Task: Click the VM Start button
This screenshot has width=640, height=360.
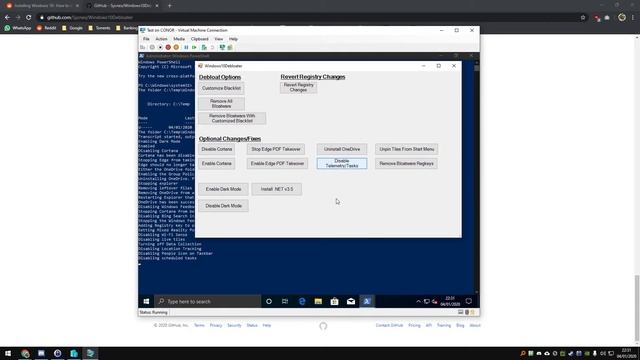Action: 146,302
